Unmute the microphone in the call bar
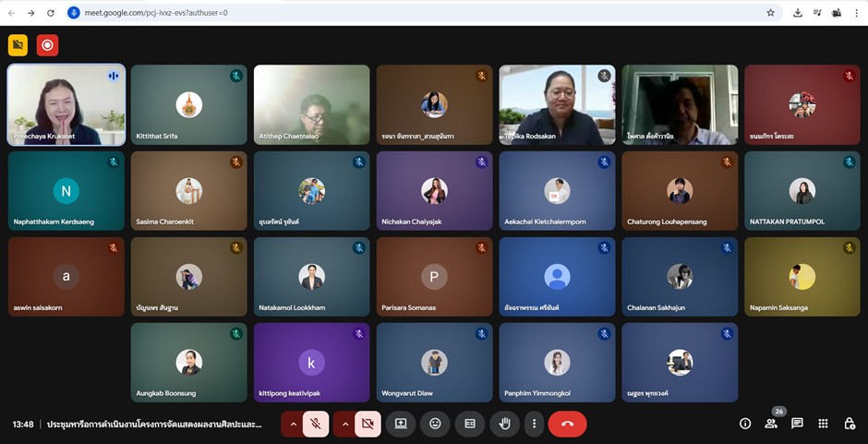868x444 pixels. point(316,424)
